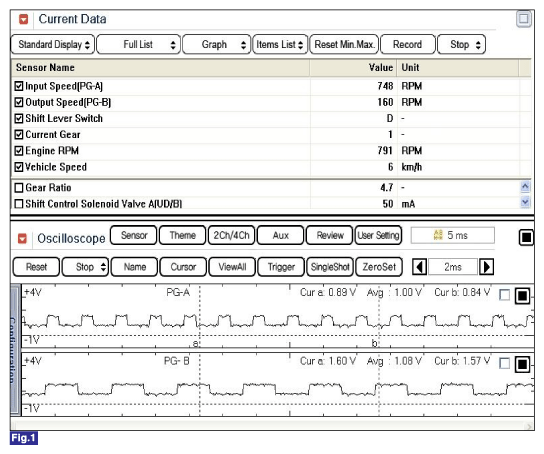
Task: Click the 2ms time base field
Action: pyautogui.click(x=453, y=267)
